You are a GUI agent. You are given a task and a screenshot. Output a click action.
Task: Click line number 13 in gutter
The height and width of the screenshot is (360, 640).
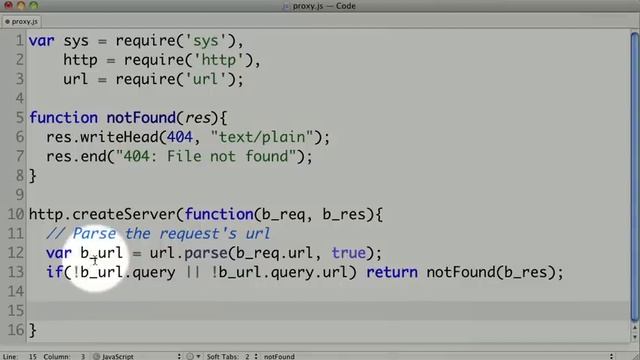[x=16, y=272]
